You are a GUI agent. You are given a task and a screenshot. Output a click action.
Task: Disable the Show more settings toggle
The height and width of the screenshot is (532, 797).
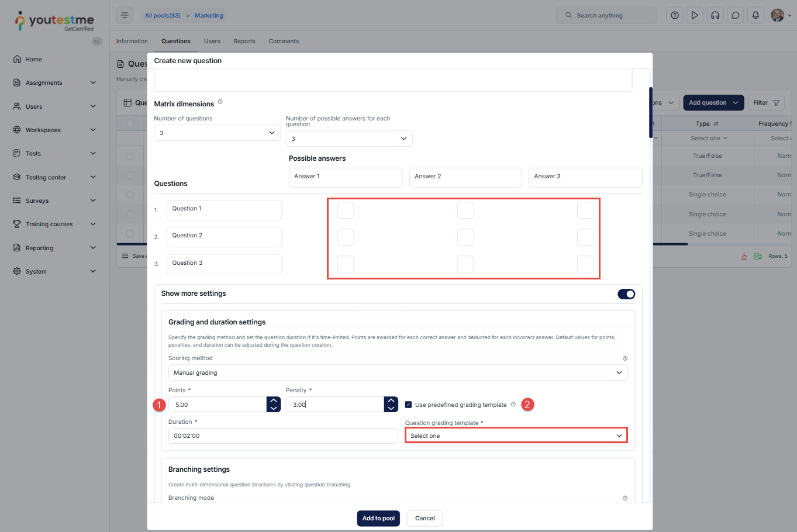click(x=626, y=294)
